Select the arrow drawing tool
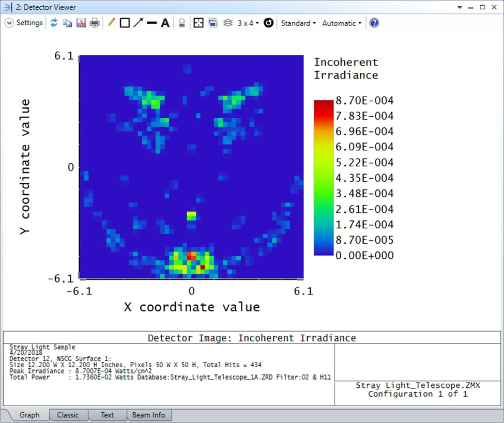504x423 pixels. 138,23
